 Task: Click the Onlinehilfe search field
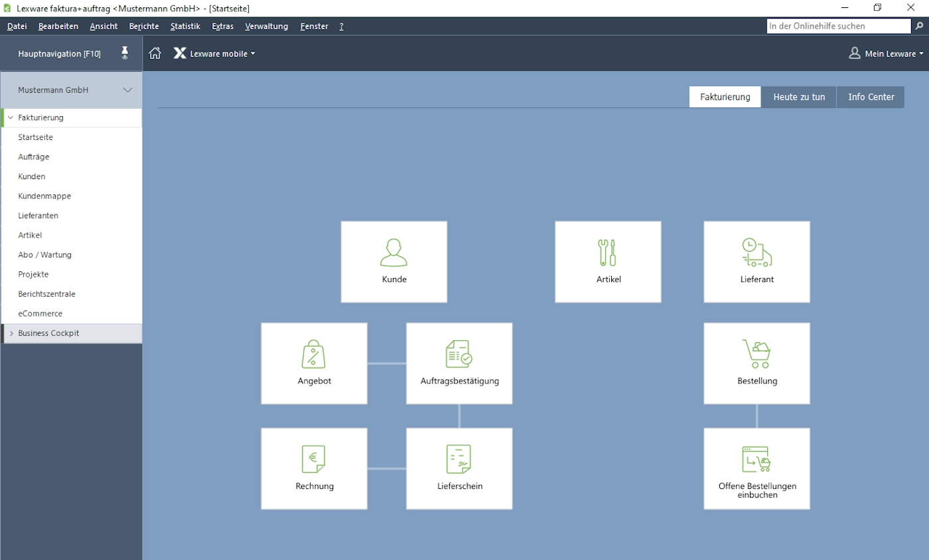pos(837,27)
